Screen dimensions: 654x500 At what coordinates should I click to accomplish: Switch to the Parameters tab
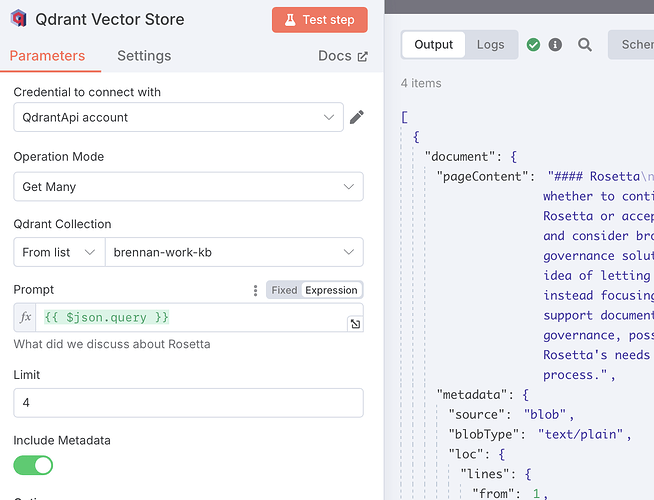47,56
